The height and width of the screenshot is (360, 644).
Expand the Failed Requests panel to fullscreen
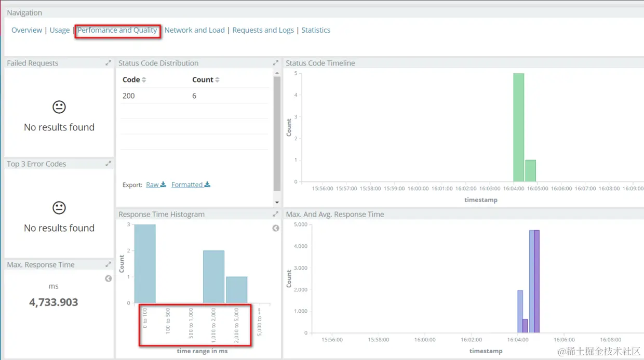109,62
